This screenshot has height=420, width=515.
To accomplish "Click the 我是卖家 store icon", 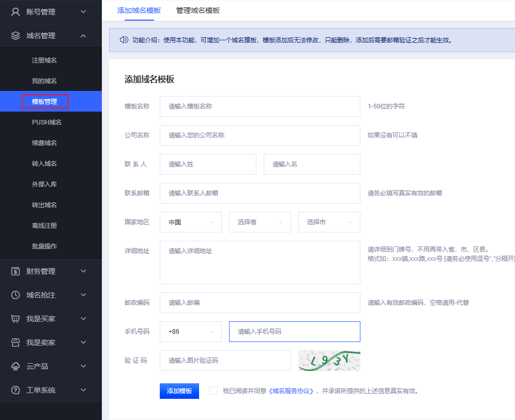I will click(x=16, y=343).
